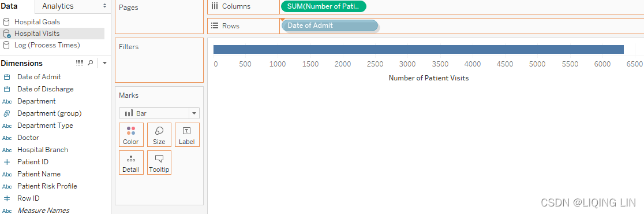Screen dimensions: 644x214
Task: Select the Hospital Visits data source
Action: coord(37,34)
